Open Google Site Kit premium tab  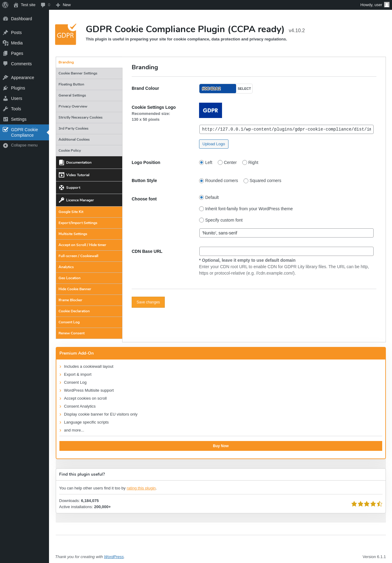[x=89, y=212]
